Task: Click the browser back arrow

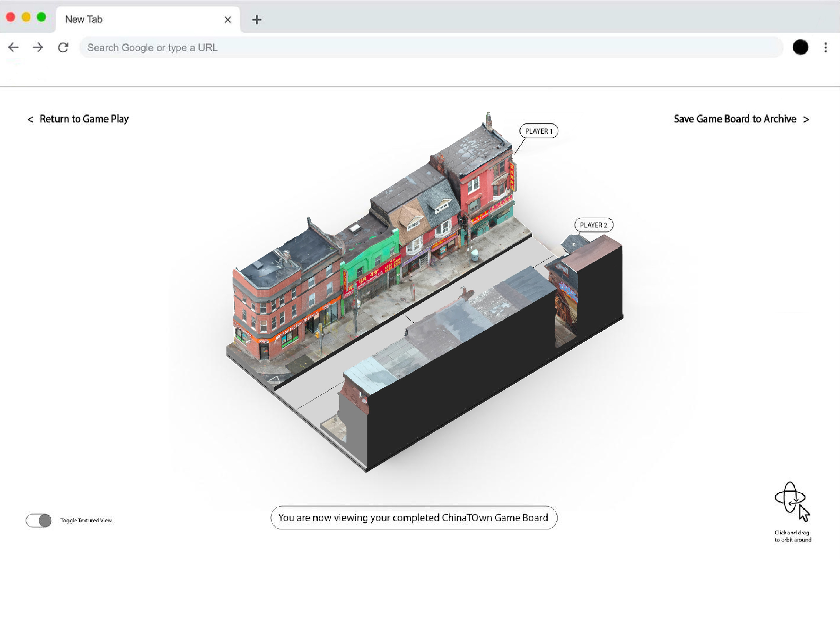Action: 13,47
